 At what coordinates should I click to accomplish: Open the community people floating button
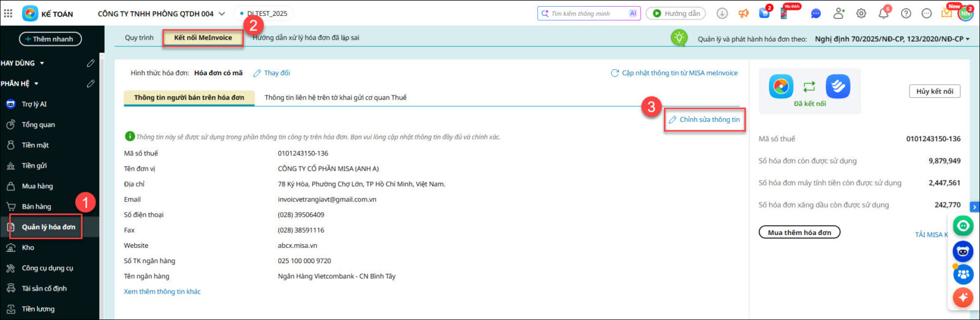tap(963, 274)
